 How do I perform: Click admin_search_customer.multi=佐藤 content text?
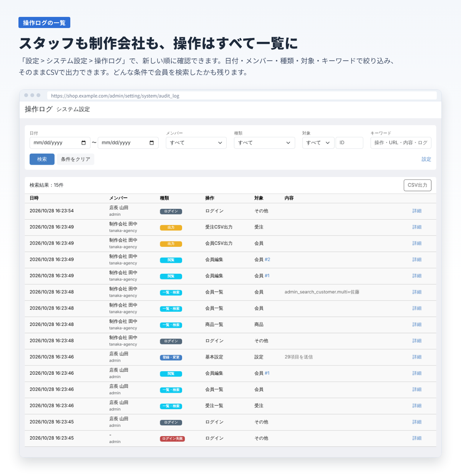coord(322,292)
